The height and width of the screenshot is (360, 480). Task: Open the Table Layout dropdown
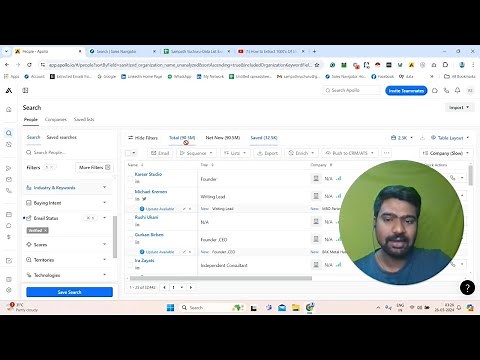[450, 138]
